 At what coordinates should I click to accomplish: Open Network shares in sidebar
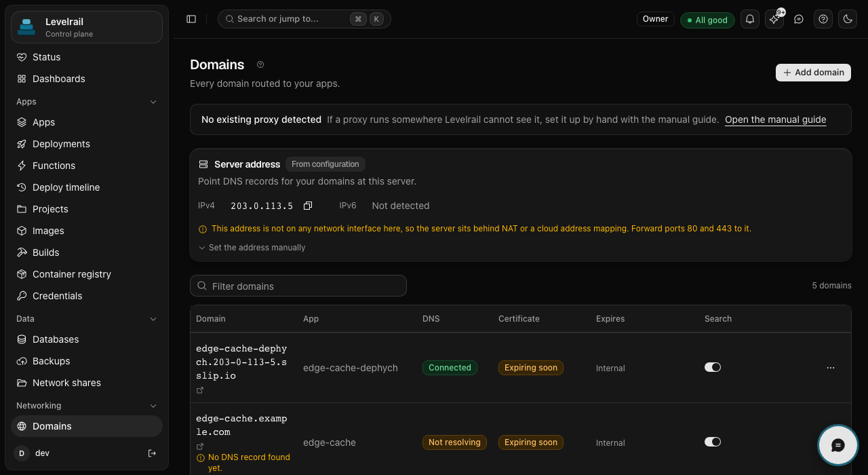pos(87,383)
